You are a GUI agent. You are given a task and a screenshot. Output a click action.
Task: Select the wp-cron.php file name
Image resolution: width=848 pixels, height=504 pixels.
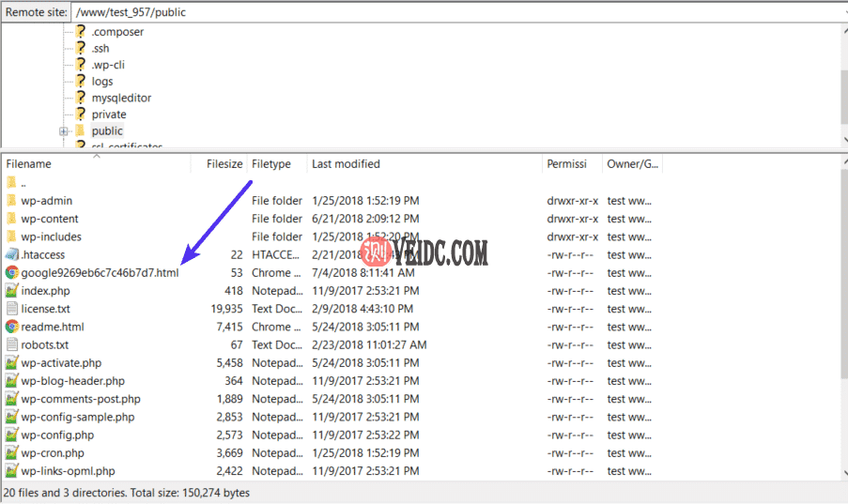click(53, 453)
